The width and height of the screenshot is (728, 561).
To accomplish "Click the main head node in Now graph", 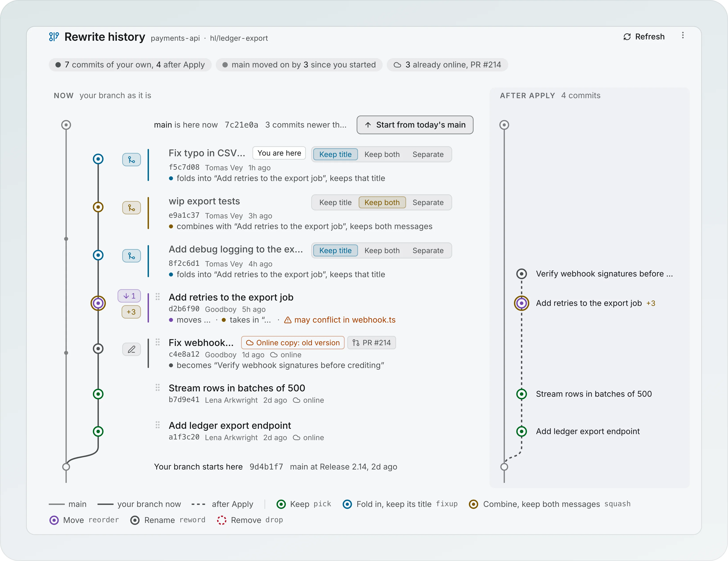I will pyautogui.click(x=66, y=125).
